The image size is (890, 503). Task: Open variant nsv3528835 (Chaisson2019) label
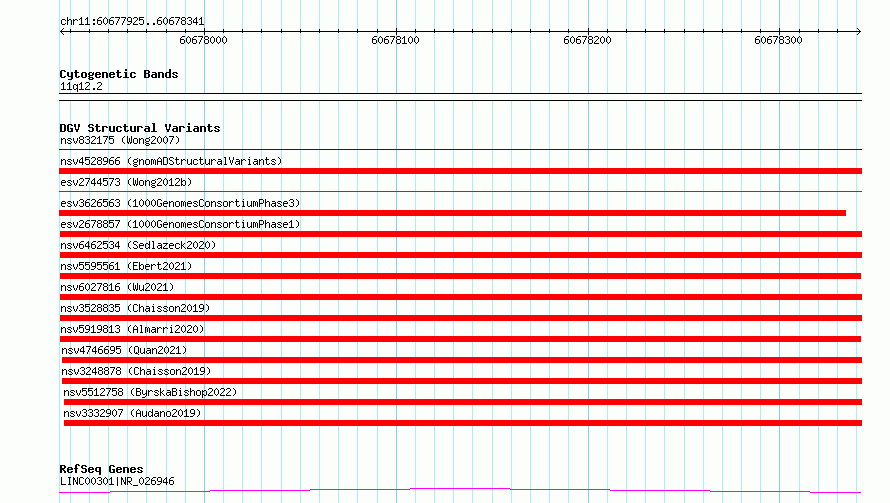pos(135,308)
